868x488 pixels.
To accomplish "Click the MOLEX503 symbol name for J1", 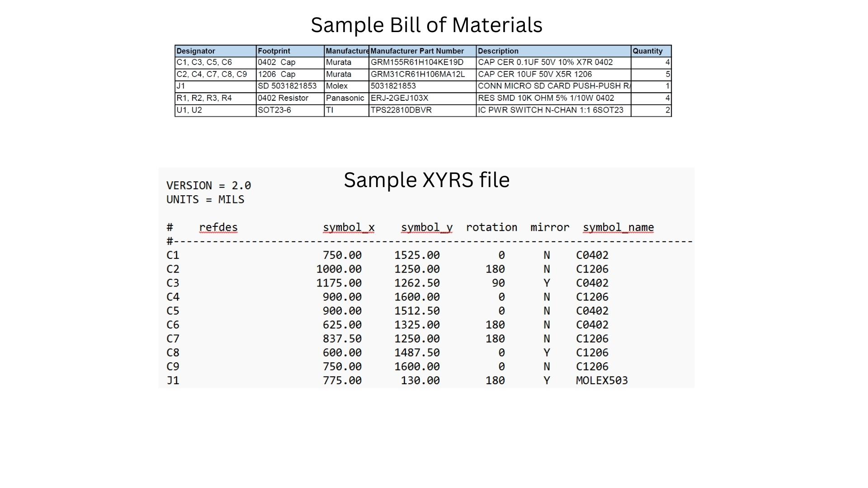I will 601,380.
